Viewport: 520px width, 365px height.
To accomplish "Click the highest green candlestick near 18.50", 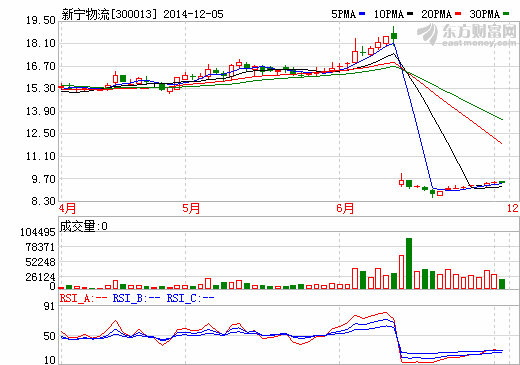I will click(x=394, y=36).
